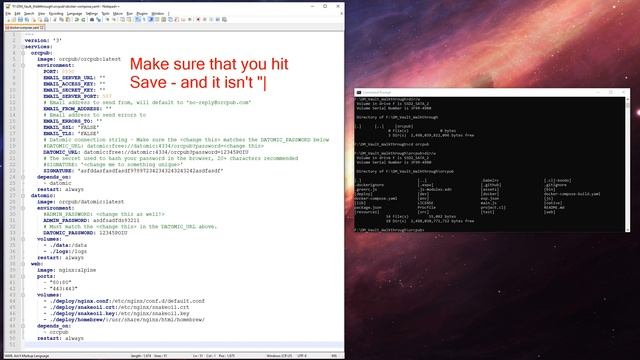The height and width of the screenshot is (360, 640).
Task: Click the Cut toolbar icon
Action: pyautogui.click(x=55, y=19)
